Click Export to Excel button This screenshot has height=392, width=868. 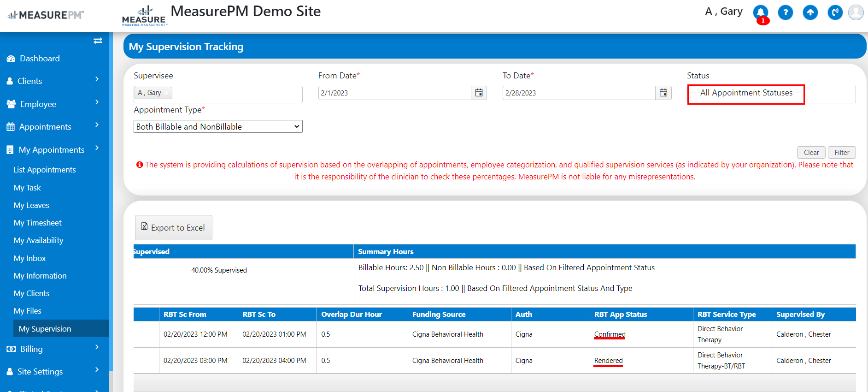point(174,227)
